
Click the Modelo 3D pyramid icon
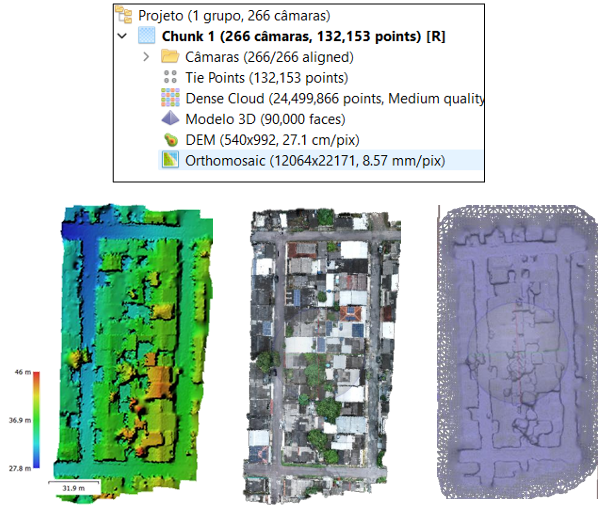point(170,118)
